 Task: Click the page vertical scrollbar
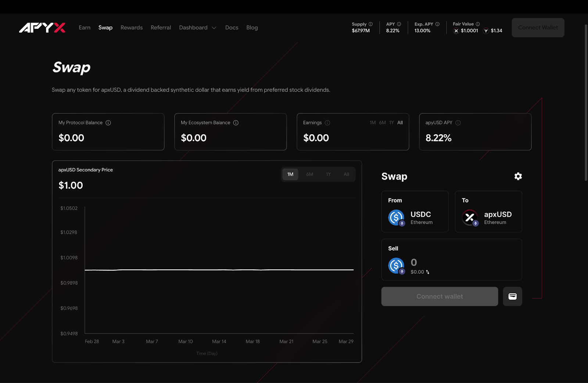coord(586,103)
